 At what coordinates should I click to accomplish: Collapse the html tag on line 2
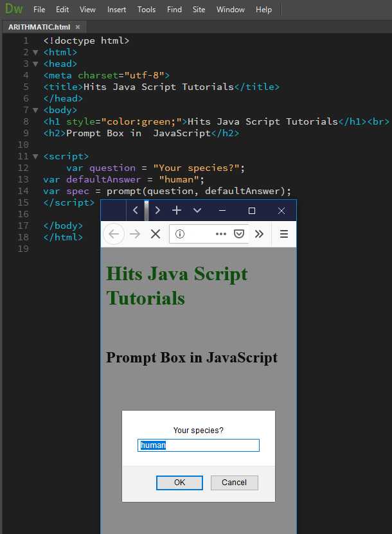(35, 53)
